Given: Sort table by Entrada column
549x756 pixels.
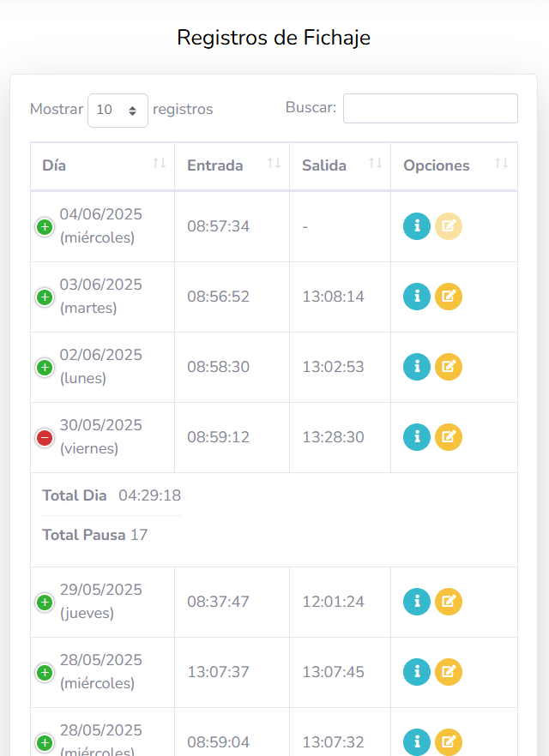Looking at the screenshot, I should click(232, 165).
